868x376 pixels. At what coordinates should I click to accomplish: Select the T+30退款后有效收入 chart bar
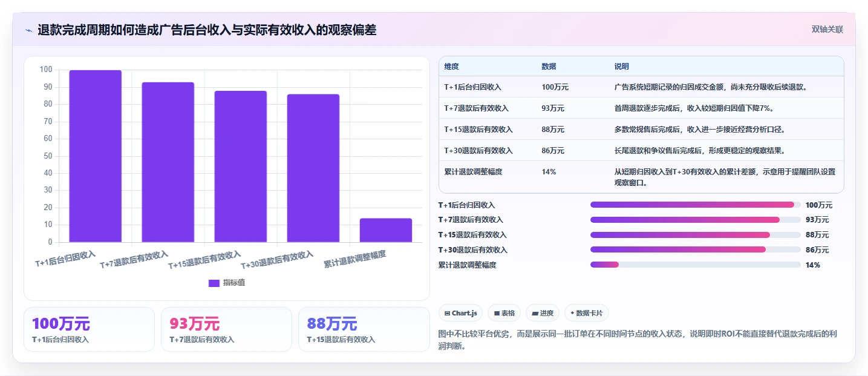[x=313, y=168]
